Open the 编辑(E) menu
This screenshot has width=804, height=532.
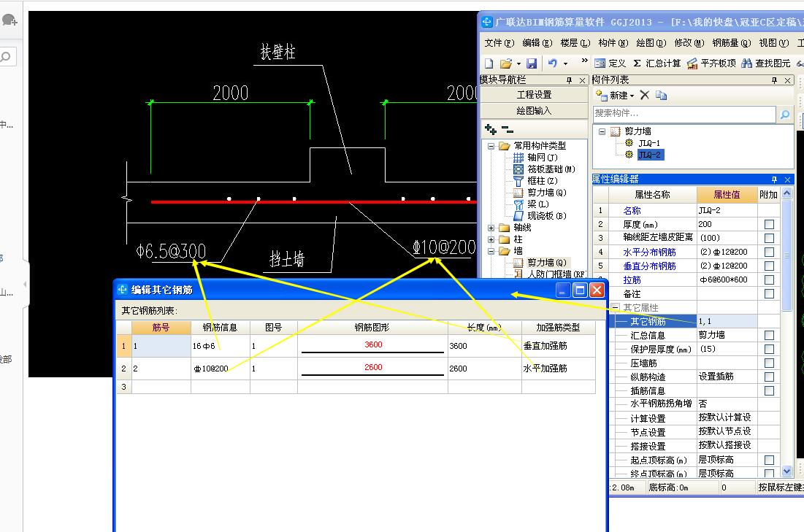[537, 43]
